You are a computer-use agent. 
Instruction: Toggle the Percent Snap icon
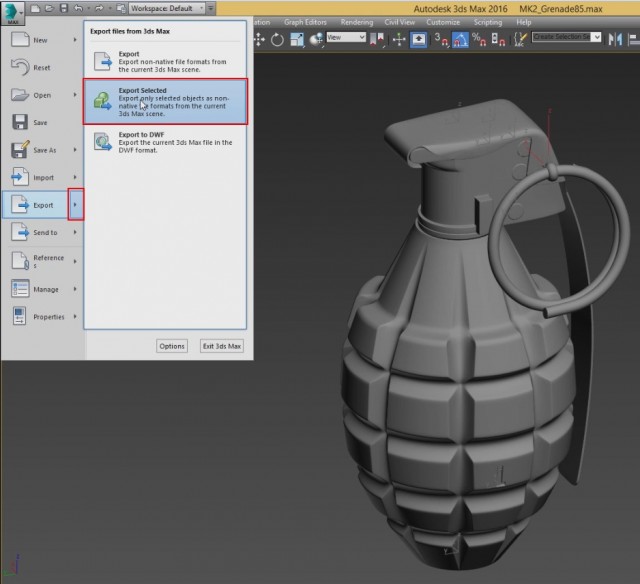(x=479, y=39)
